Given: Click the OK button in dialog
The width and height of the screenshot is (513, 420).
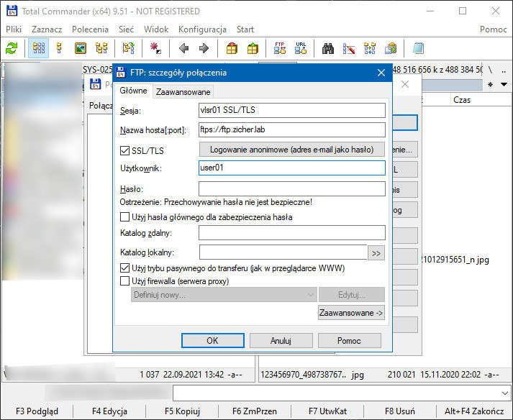Looking at the screenshot, I should coord(212,340).
